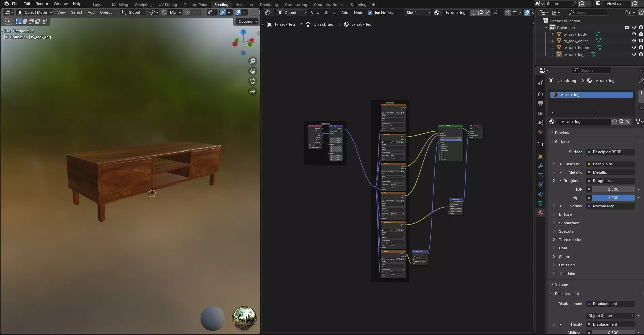
Task: Unlink material with X in properties
Action: pyautogui.click(x=628, y=122)
